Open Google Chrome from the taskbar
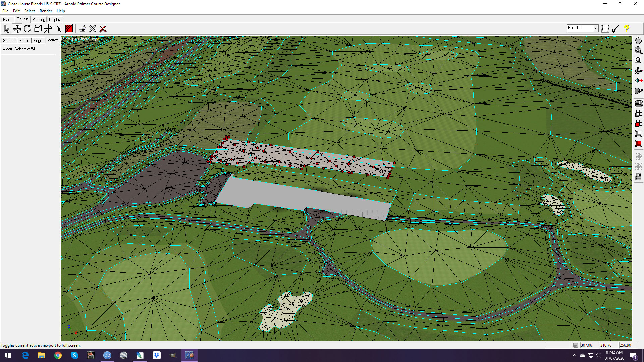This screenshot has height=362, width=644. point(58,355)
